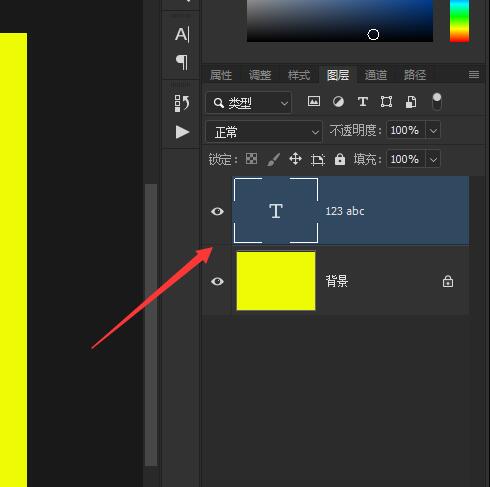Filter layers by smart object type

coord(411,102)
